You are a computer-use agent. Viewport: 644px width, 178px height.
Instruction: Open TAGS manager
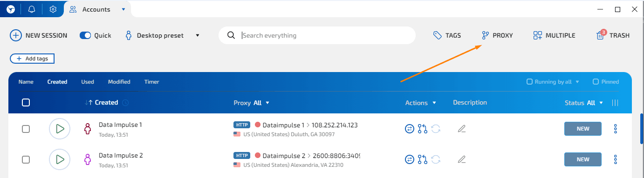pyautogui.click(x=447, y=35)
